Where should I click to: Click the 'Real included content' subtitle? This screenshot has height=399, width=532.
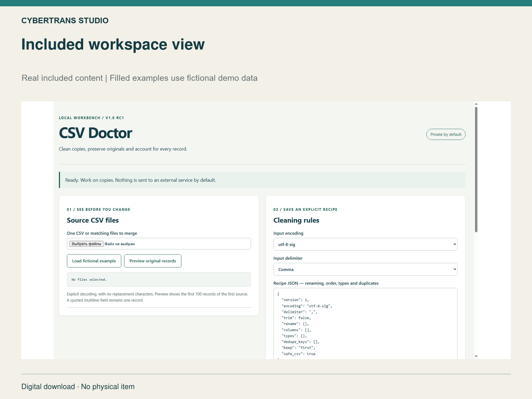pyautogui.click(x=139, y=78)
